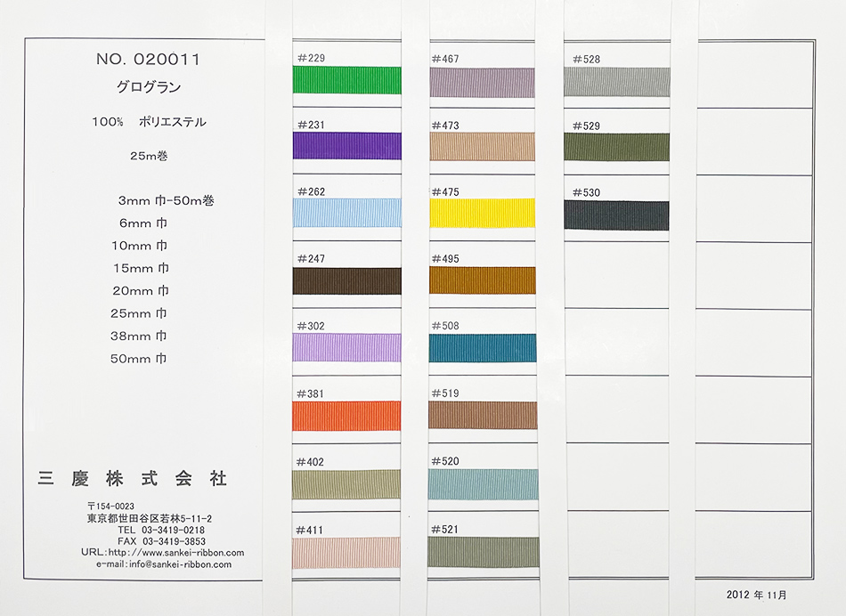Image resolution: width=846 pixels, height=616 pixels.
Task: Select the mauve ribbon swatch #467
Action: click(483, 83)
